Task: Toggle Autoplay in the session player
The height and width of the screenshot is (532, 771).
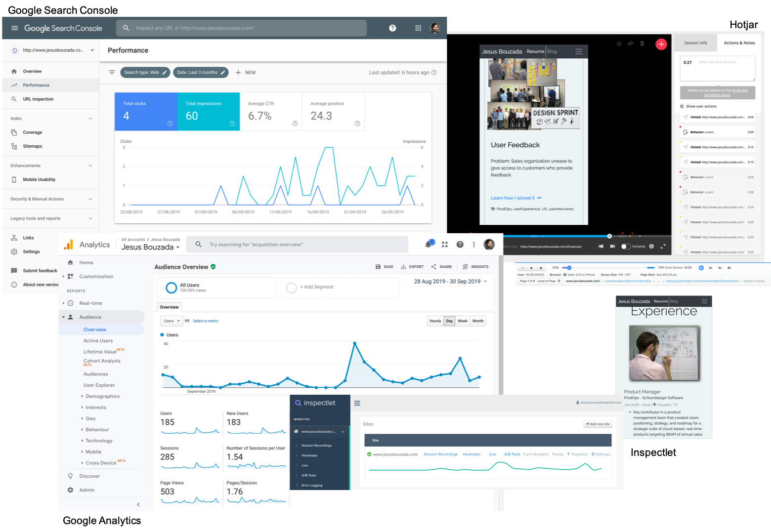Action: pos(626,246)
